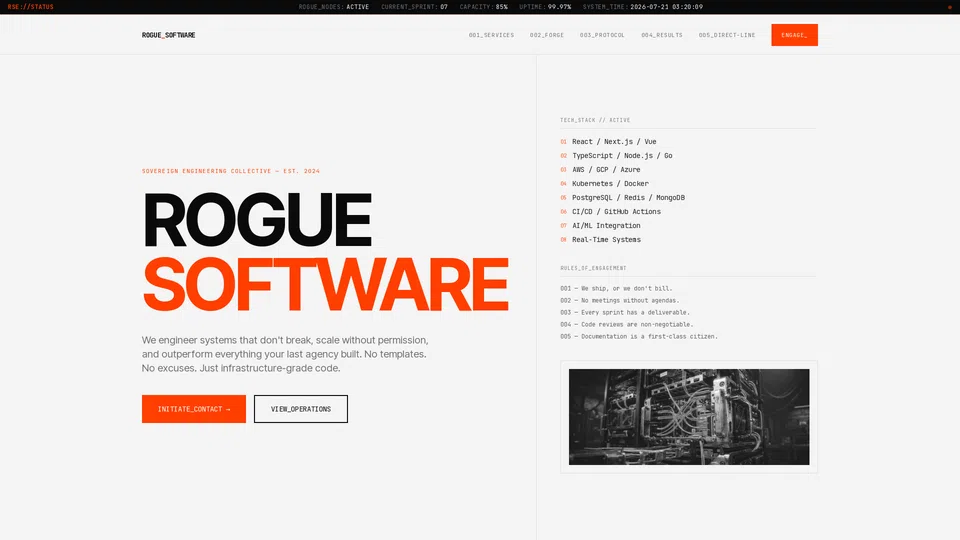Screen dimensions: 960x540
Task: Click rule 005 about documentation
Action: tap(639, 336)
